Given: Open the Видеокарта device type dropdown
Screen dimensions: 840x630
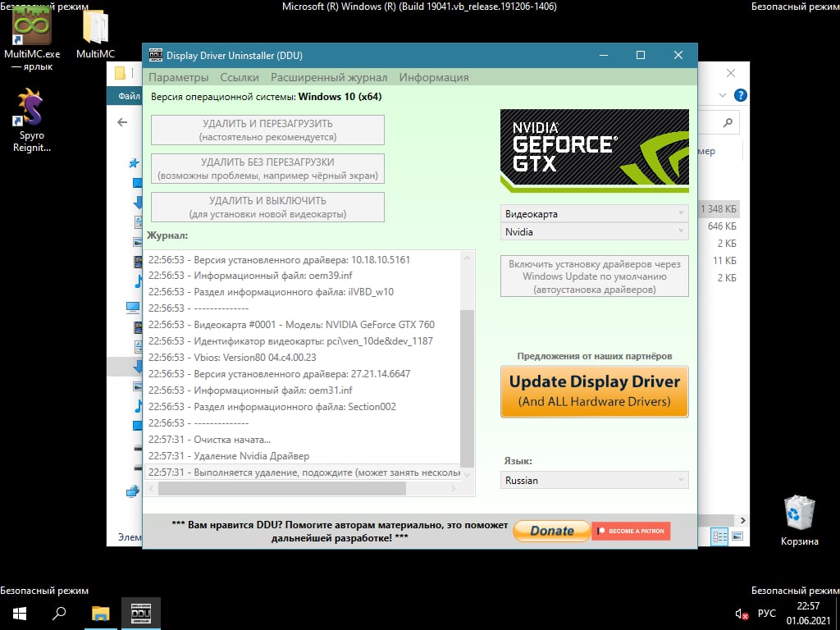Looking at the screenshot, I should coord(594,213).
